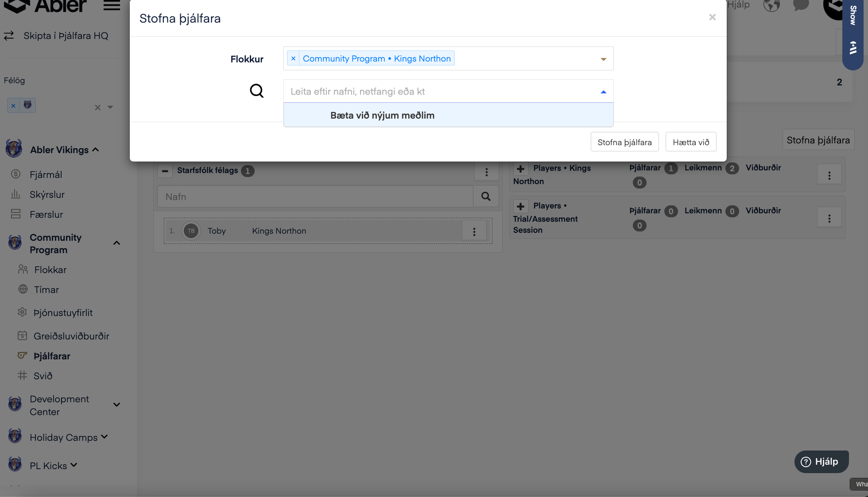Click the hamburger menu icon
The width and height of the screenshot is (868, 497).
click(112, 5)
